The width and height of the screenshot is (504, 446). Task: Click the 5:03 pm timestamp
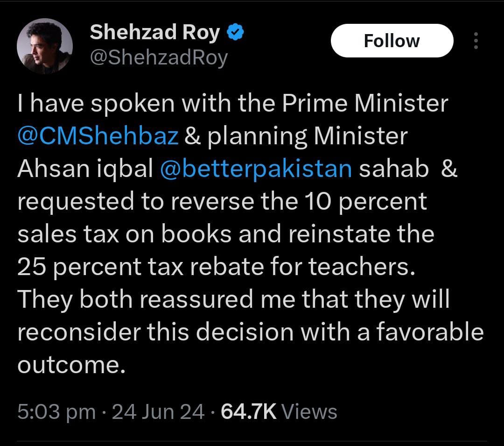coord(56,412)
